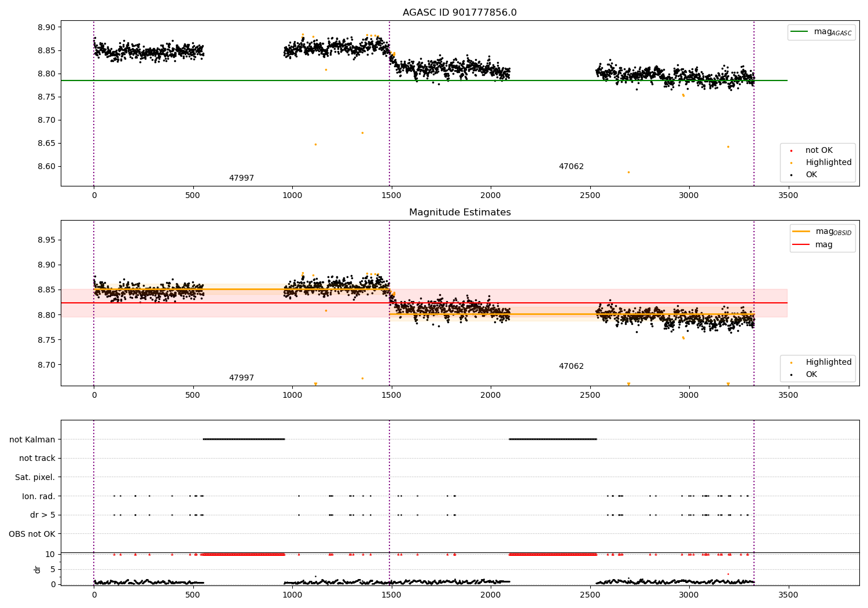The width and height of the screenshot is (868, 608).
Task: Click the 'not track' axis label
Action: click(37, 459)
